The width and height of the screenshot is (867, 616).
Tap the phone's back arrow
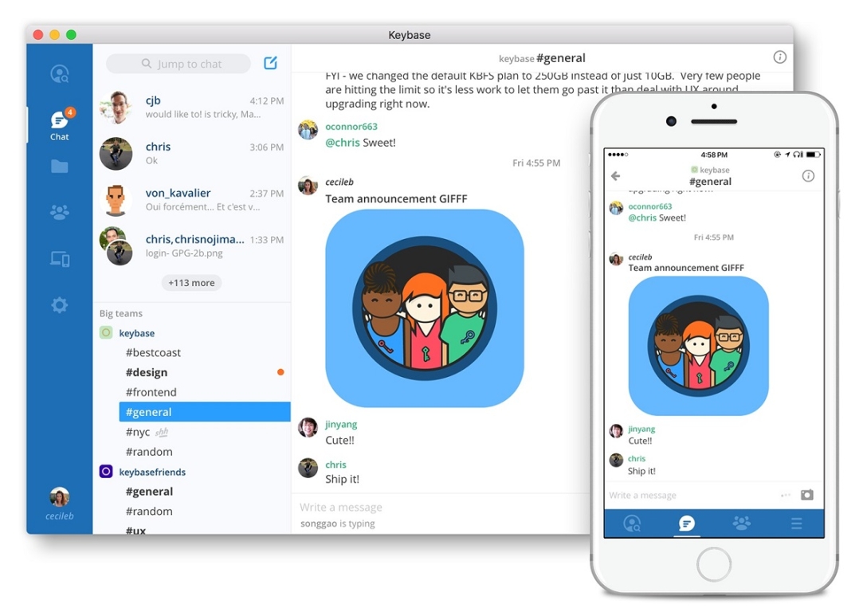[x=615, y=176]
